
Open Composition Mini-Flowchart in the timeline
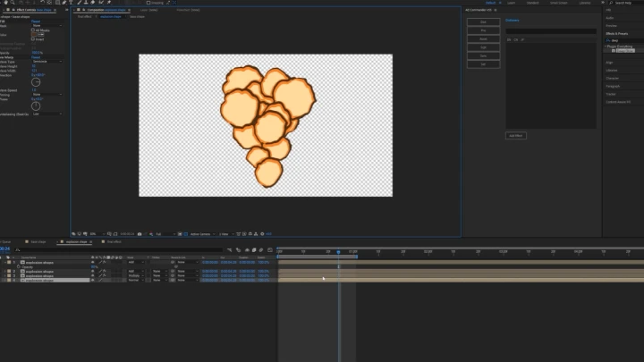[229, 250]
